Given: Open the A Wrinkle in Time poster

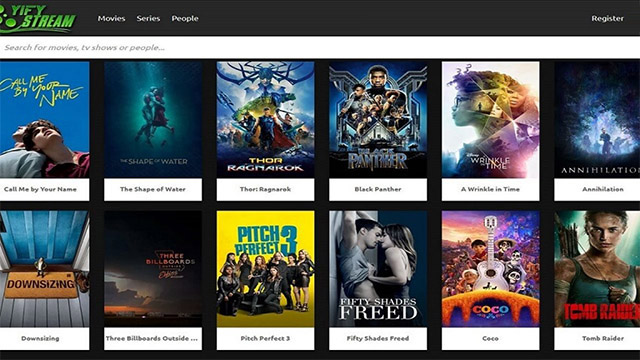Looking at the screenshot, I should pyautogui.click(x=490, y=120).
